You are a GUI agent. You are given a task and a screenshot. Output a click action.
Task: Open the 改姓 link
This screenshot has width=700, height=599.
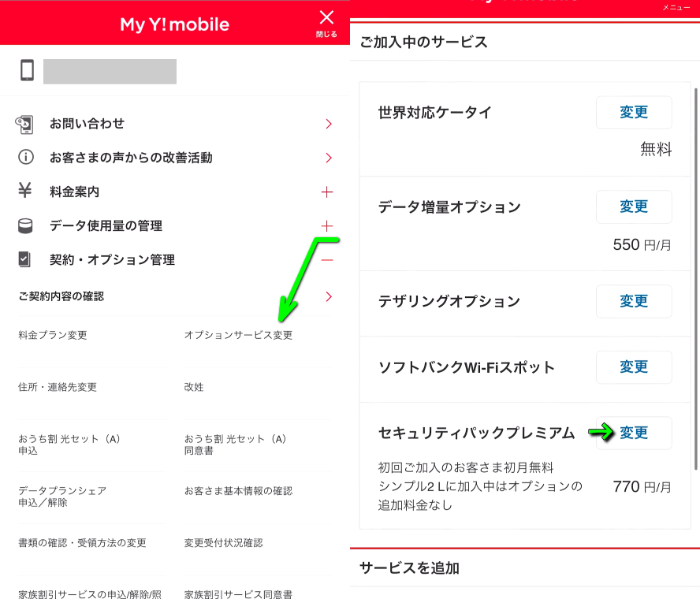pyautogui.click(x=194, y=387)
